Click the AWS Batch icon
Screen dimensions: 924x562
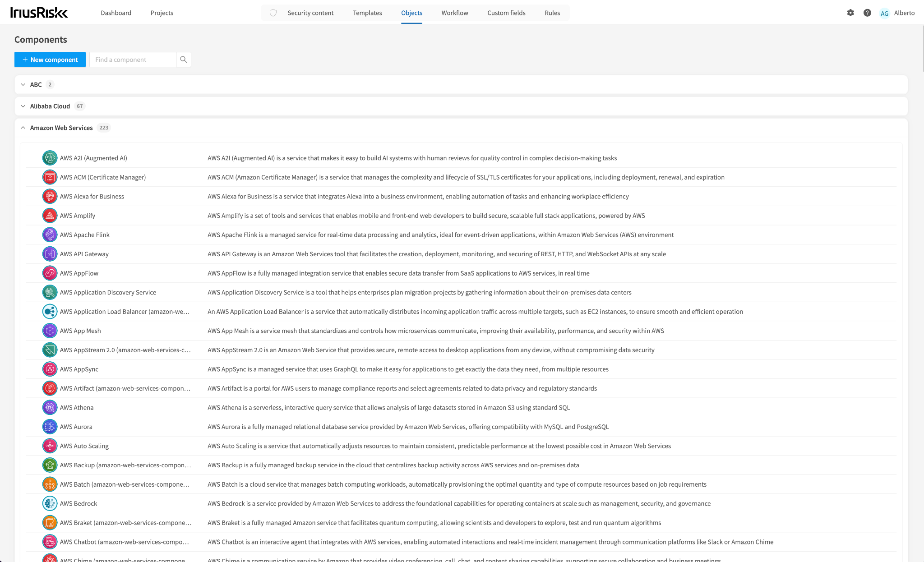point(50,484)
